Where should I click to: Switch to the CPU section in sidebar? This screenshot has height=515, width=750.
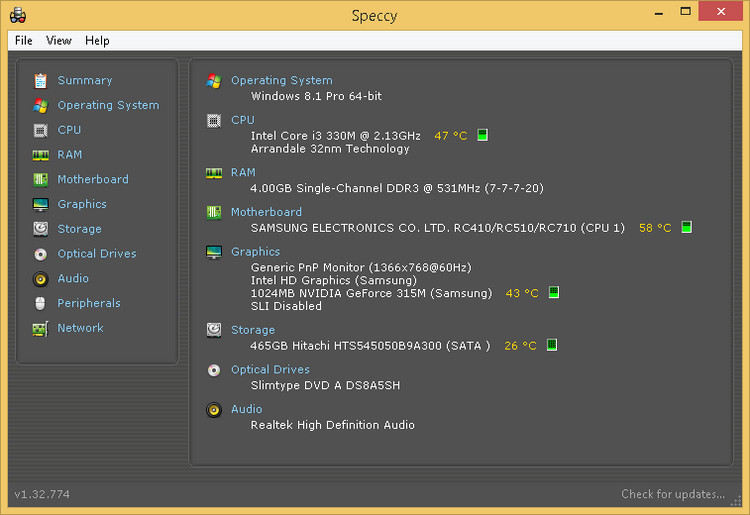click(69, 130)
